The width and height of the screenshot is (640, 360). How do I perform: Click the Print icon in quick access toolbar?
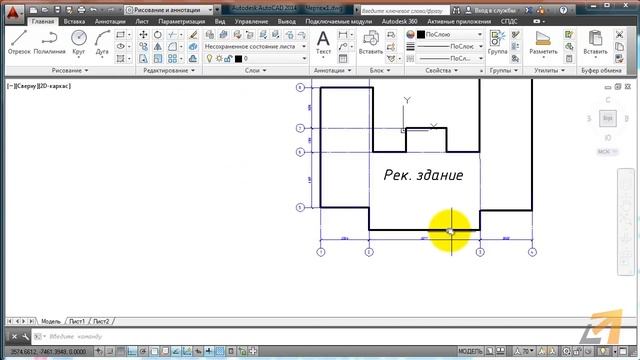click(x=81, y=10)
